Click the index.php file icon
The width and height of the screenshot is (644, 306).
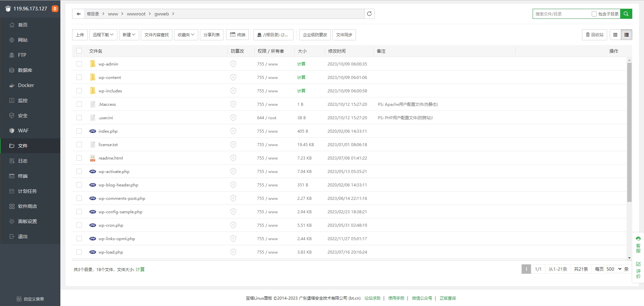click(x=93, y=131)
